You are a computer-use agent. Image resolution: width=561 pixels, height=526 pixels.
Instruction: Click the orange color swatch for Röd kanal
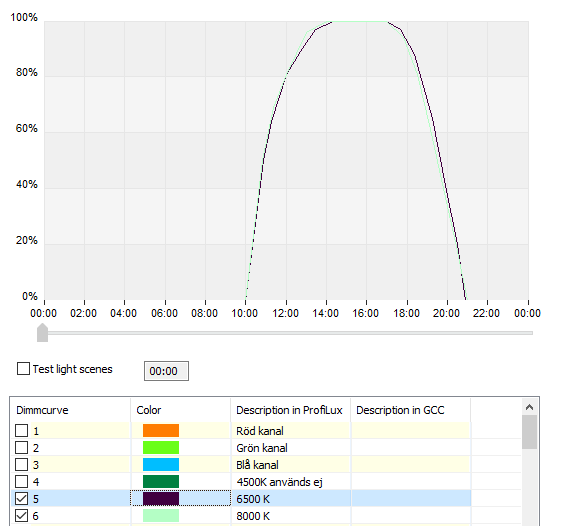pyautogui.click(x=161, y=430)
